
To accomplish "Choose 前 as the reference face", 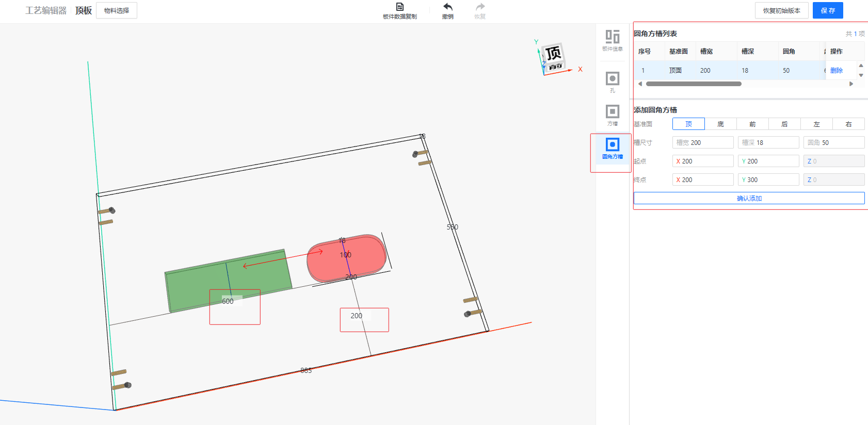I will coord(752,124).
